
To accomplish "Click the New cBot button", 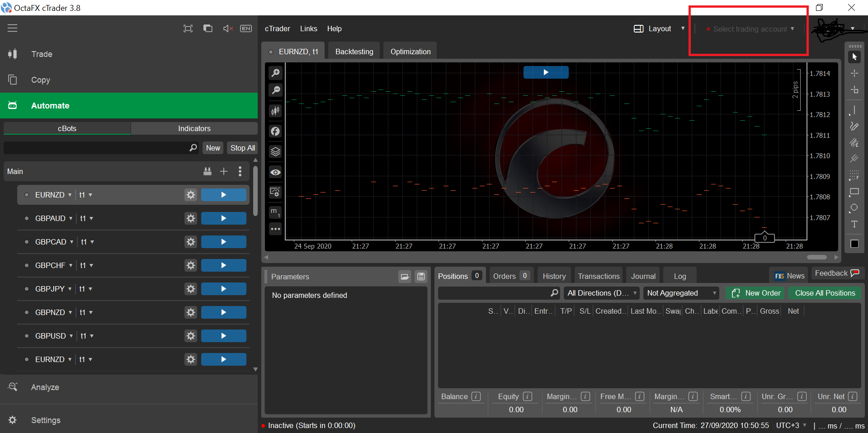I will pos(213,148).
